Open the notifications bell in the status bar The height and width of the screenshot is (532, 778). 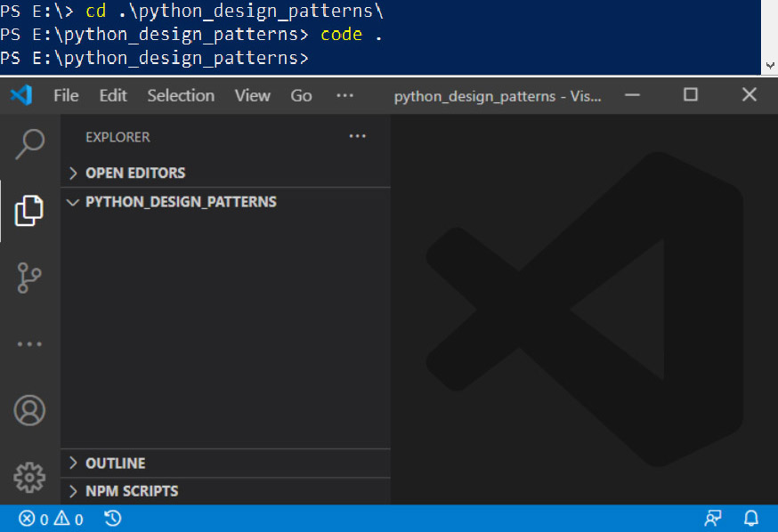tap(750, 518)
